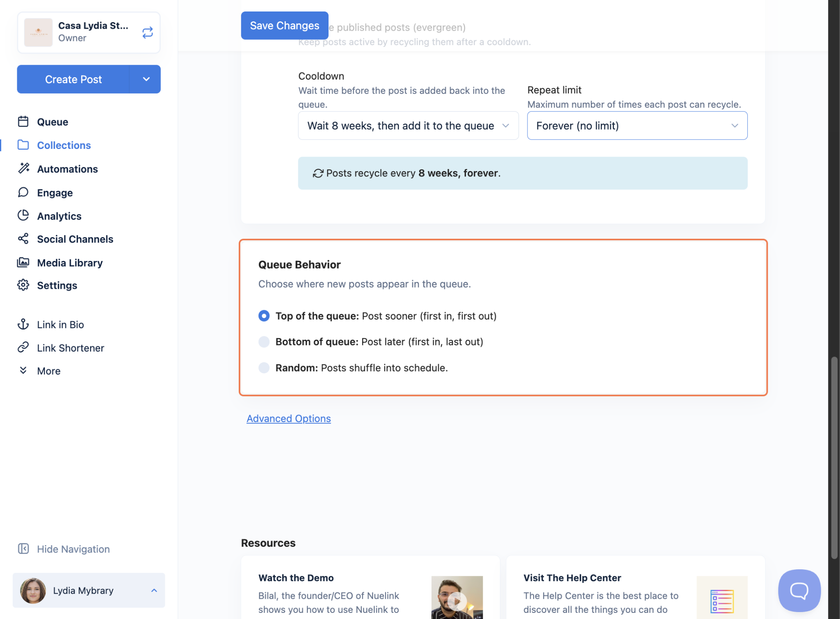Image resolution: width=840 pixels, height=619 pixels.
Task: Go to Media Library section
Action: click(x=70, y=263)
